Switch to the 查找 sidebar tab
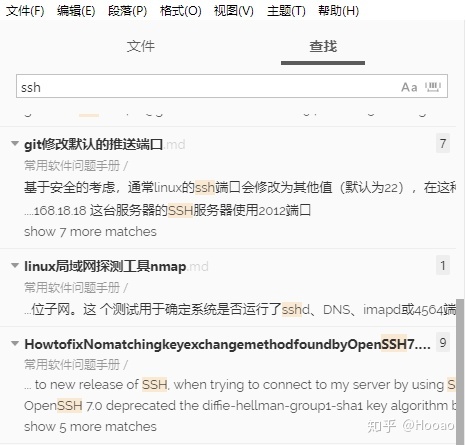466x445 pixels. pos(323,46)
